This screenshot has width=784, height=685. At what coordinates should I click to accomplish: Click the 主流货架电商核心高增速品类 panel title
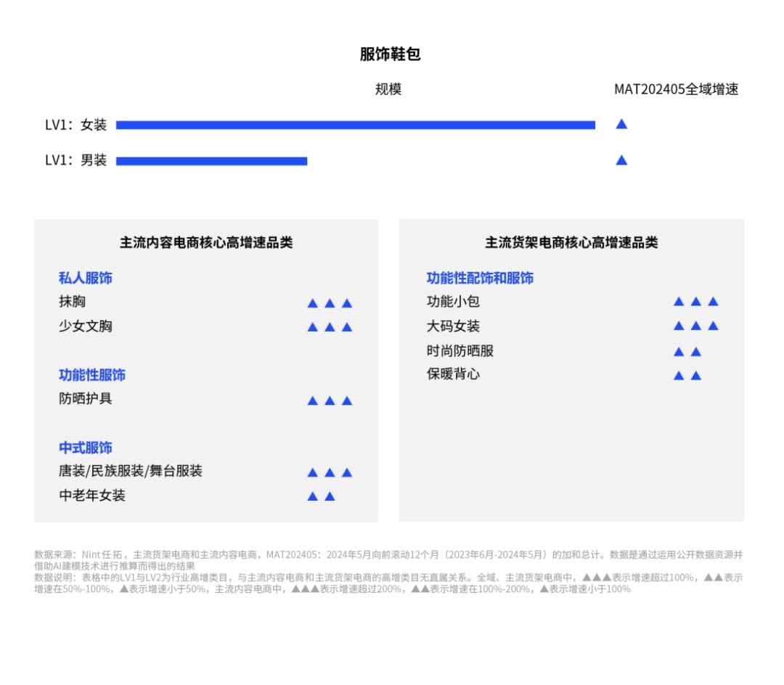point(571,243)
